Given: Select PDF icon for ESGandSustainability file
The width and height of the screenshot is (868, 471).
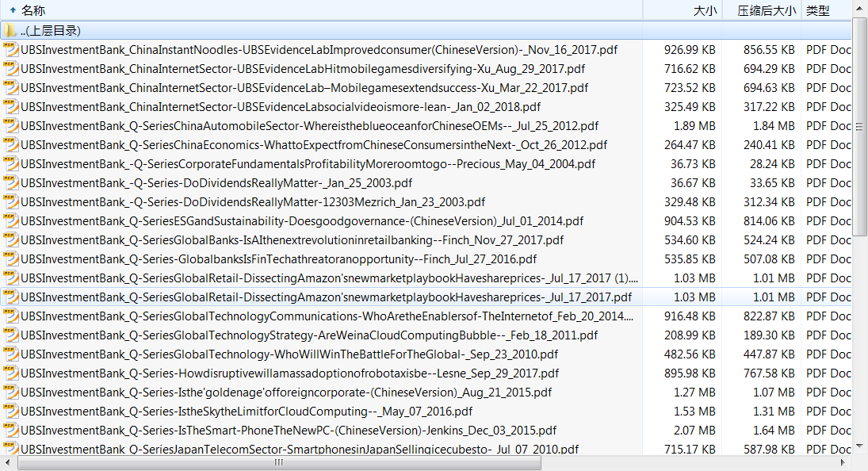Looking at the screenshot, I should tap(11, 221).
